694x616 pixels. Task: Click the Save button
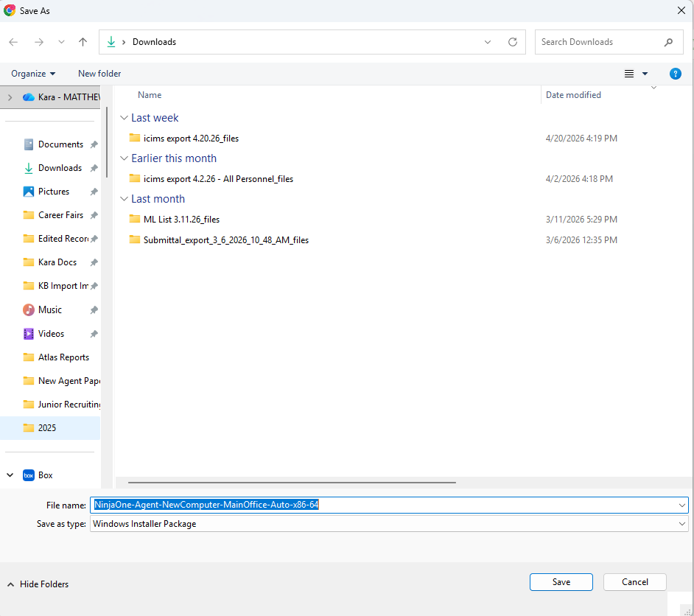[x=561, y=582]
